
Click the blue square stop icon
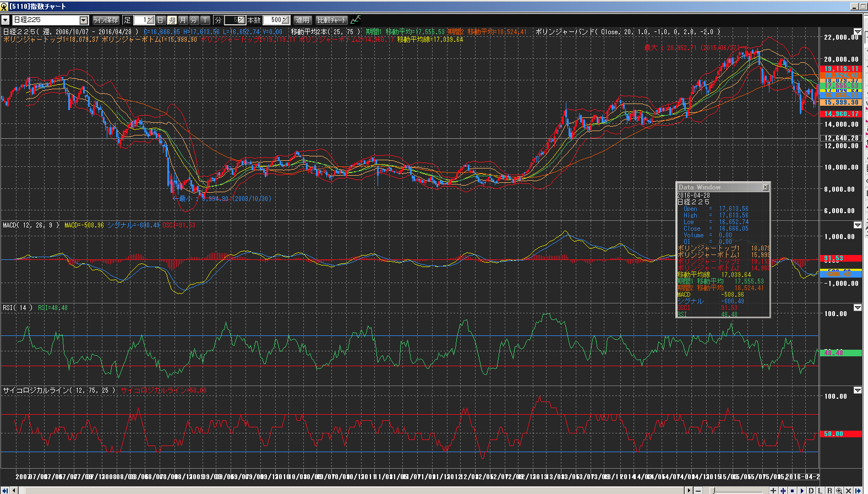(792, 490)
